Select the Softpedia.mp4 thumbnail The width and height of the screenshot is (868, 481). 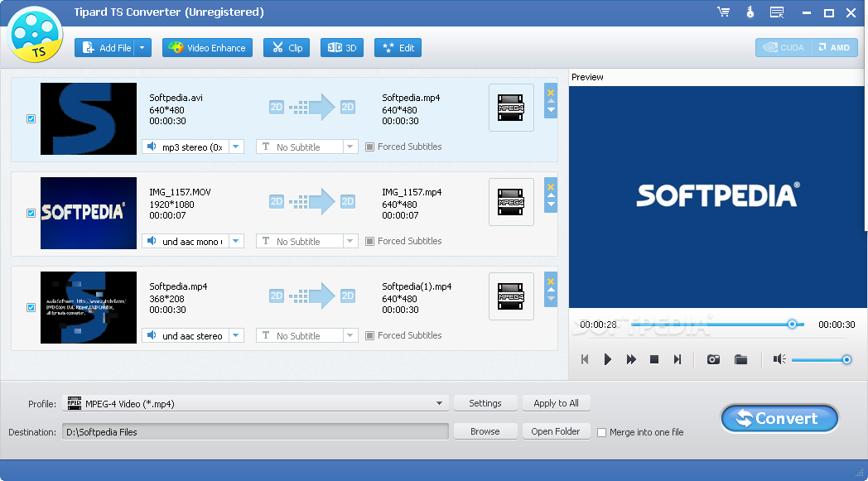89,307
